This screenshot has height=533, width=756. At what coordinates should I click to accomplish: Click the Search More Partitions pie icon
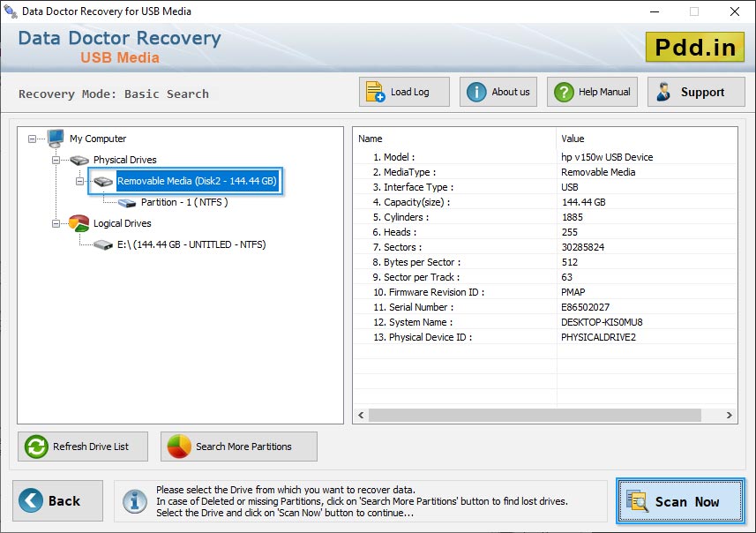(179, 447)
